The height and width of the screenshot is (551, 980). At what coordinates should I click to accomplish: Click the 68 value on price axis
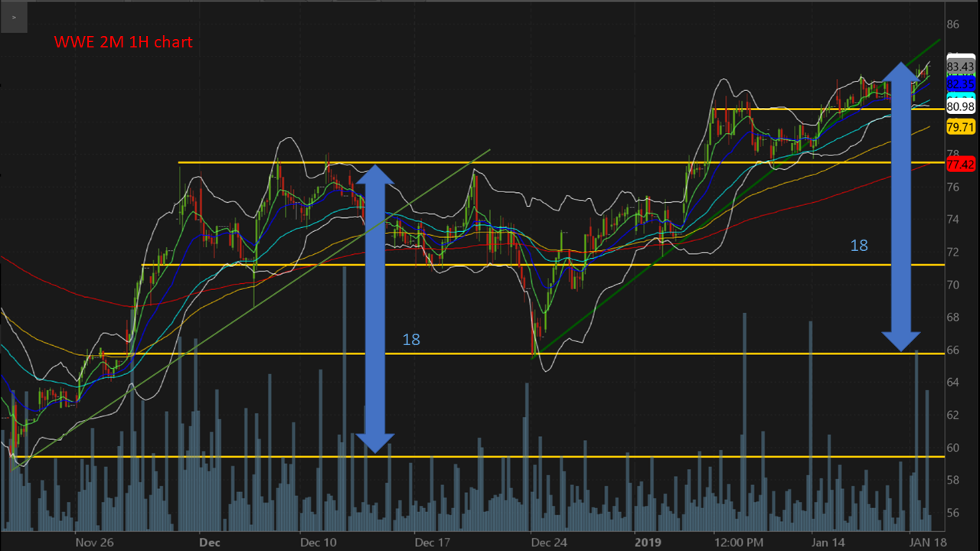(953, 317)
